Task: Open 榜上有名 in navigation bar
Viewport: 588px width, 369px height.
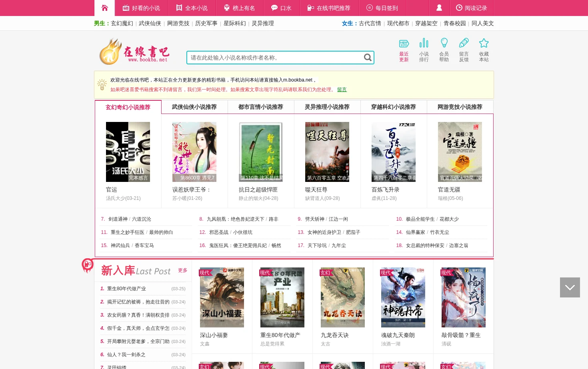Action: click(x=239, y=8)
